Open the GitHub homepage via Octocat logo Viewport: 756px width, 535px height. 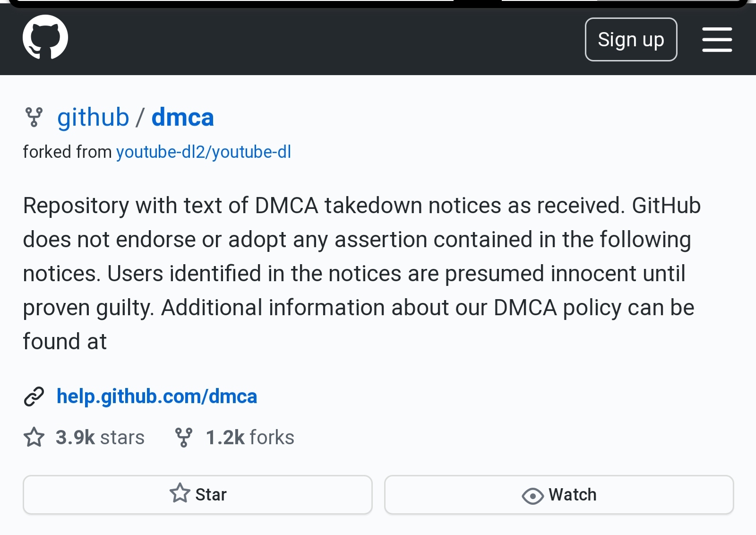point(45,37)
